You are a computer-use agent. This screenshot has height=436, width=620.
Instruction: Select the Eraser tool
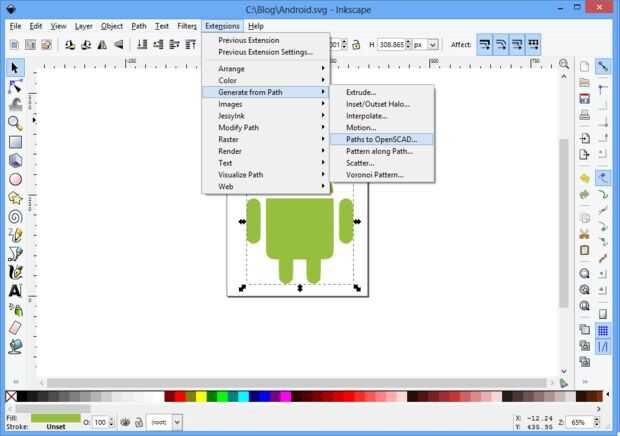point(15,328)
